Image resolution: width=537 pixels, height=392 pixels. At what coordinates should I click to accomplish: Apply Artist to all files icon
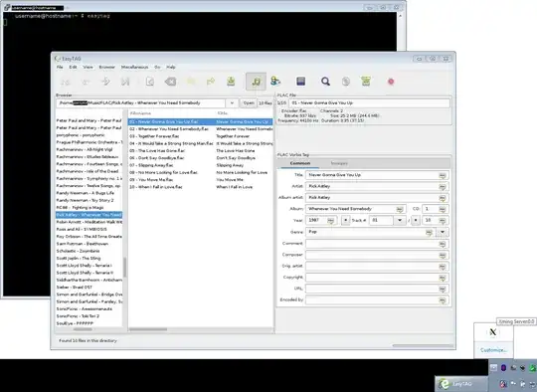click(443, 187)
